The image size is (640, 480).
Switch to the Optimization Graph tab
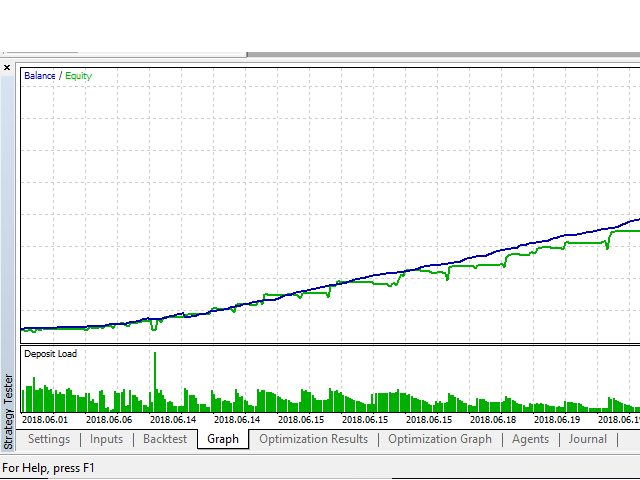tap(440, 439)
